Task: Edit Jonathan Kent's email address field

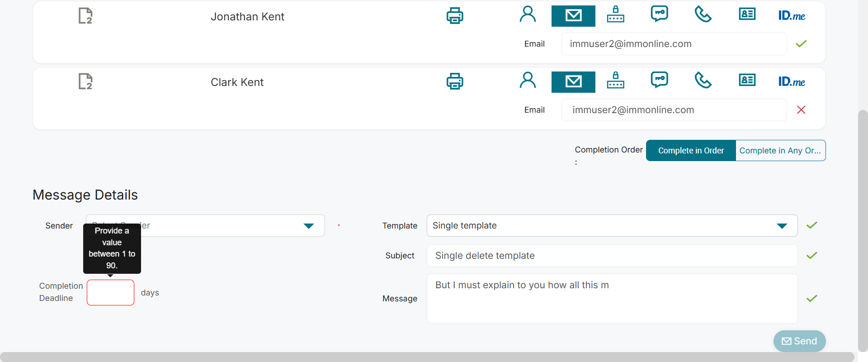Action: (x=674, y=44)
